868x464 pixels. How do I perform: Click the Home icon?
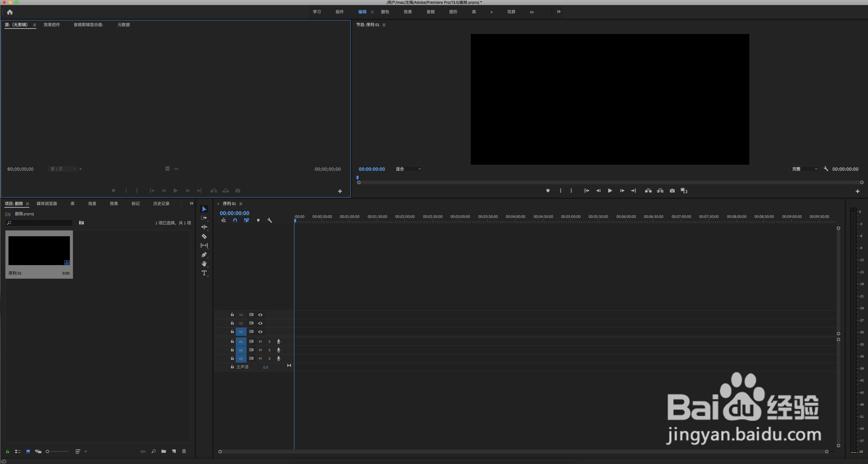point(10,12)
